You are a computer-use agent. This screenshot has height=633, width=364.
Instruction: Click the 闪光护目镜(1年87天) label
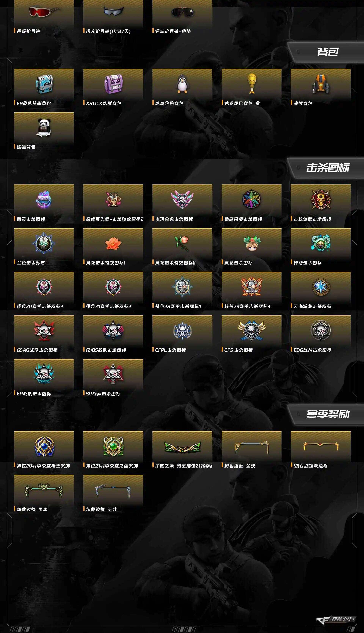[x=108, y=31]
